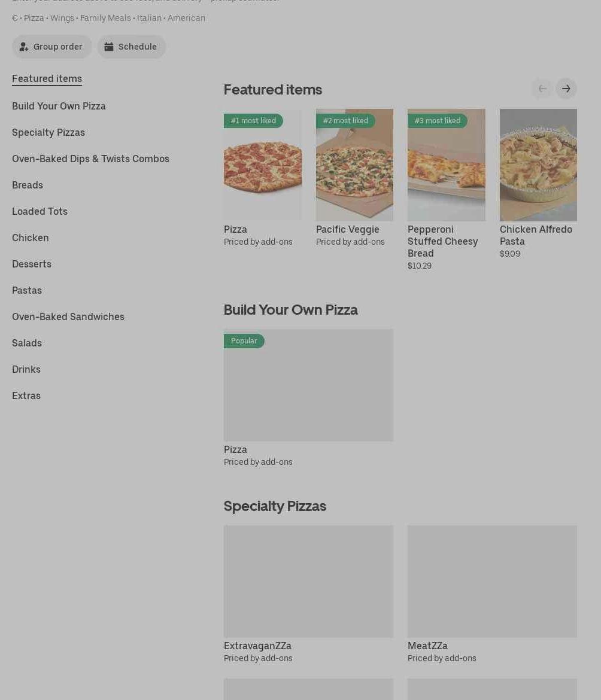Screen dimensions: 601x700
Task: Go to the Drinks section
Action: 26,369
